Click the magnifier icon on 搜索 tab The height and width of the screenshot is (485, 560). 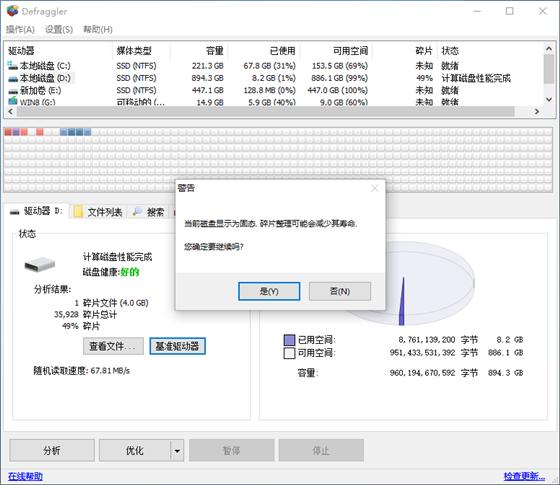137,212
